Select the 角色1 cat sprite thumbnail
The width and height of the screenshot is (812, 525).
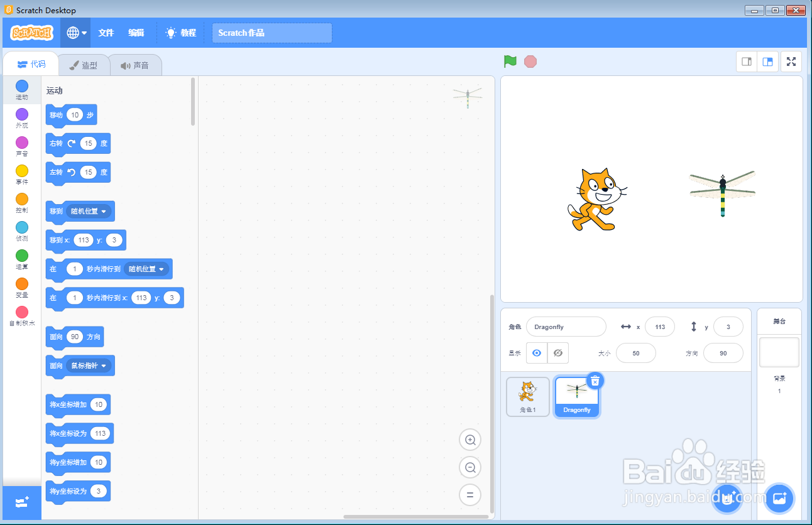click(x=528, y=396)
